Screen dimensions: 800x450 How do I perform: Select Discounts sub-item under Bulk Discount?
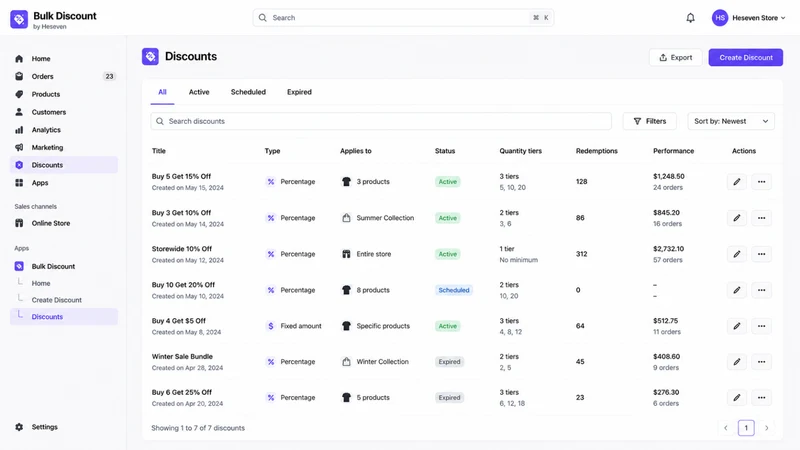(x=64, y=317)
